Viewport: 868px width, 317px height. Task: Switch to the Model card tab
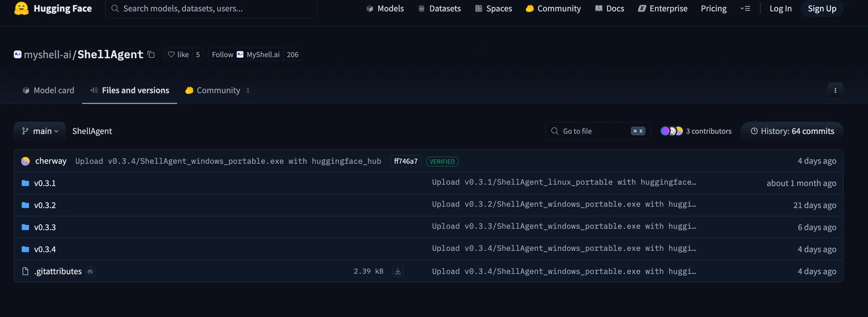(48, 90)
